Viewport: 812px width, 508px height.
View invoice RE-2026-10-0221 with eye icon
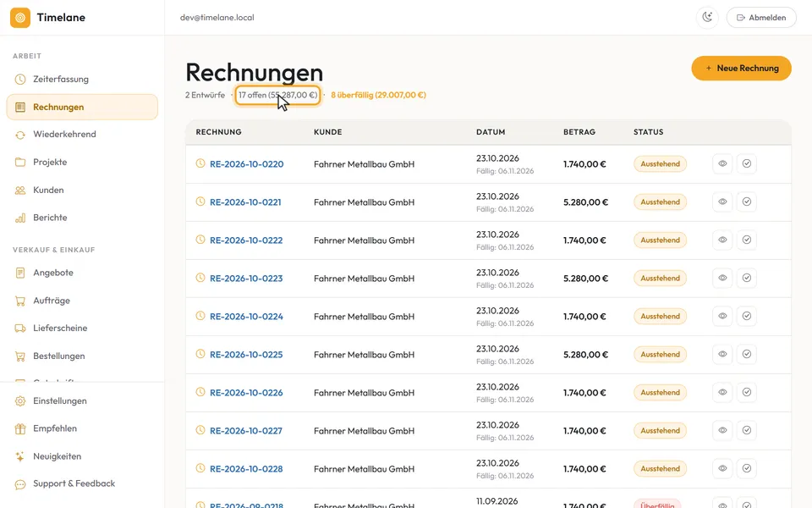pos(722,202)
